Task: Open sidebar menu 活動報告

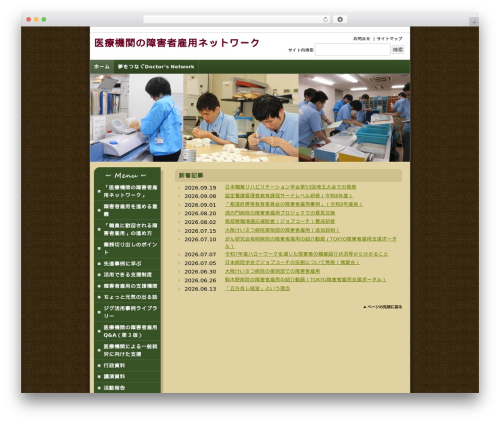Action: (128, 388)
